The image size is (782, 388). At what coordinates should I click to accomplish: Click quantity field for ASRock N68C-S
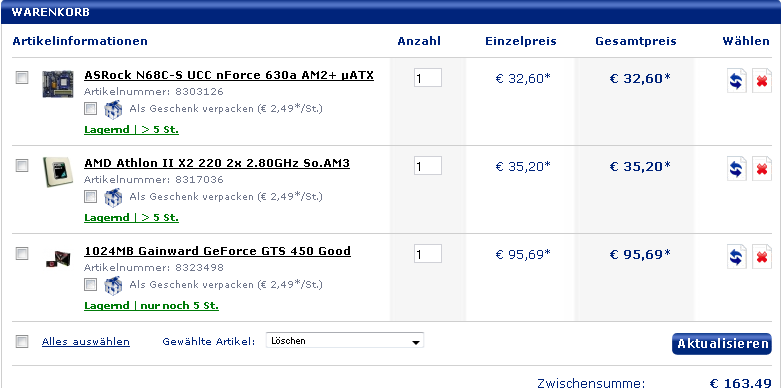[x=428, y=78]
